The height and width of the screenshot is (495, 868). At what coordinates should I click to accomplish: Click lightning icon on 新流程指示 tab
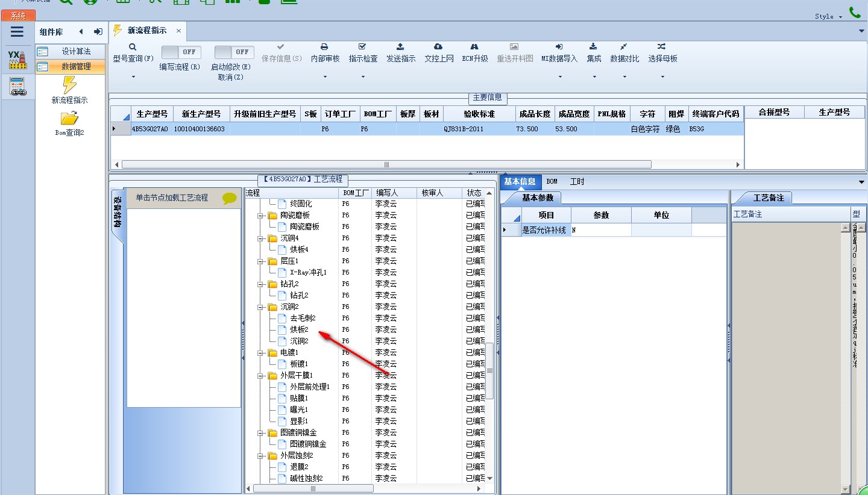click(x=118, y=30)
